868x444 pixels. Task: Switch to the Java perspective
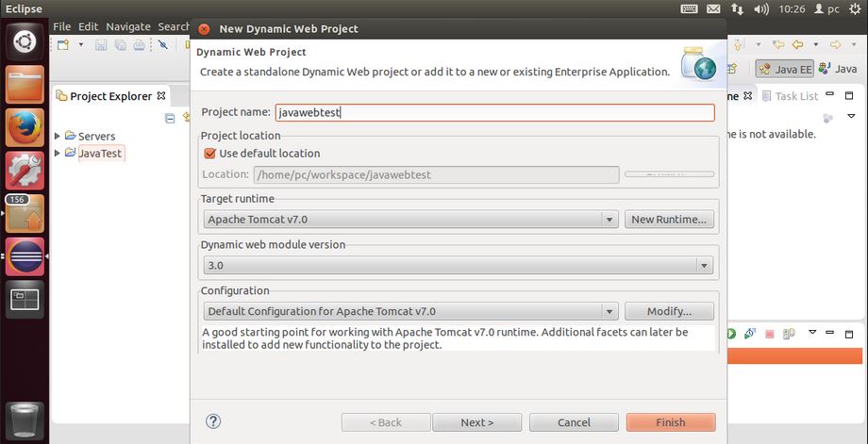click(838, 69)
